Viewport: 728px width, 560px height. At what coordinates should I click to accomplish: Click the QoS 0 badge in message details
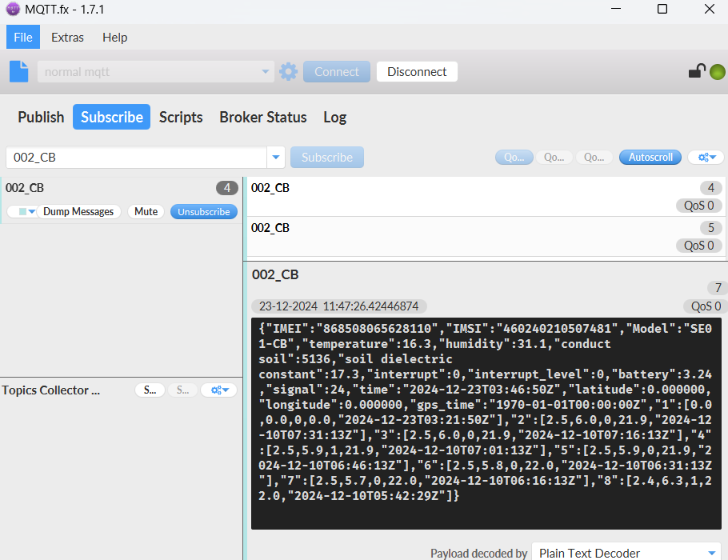(706, 306)
